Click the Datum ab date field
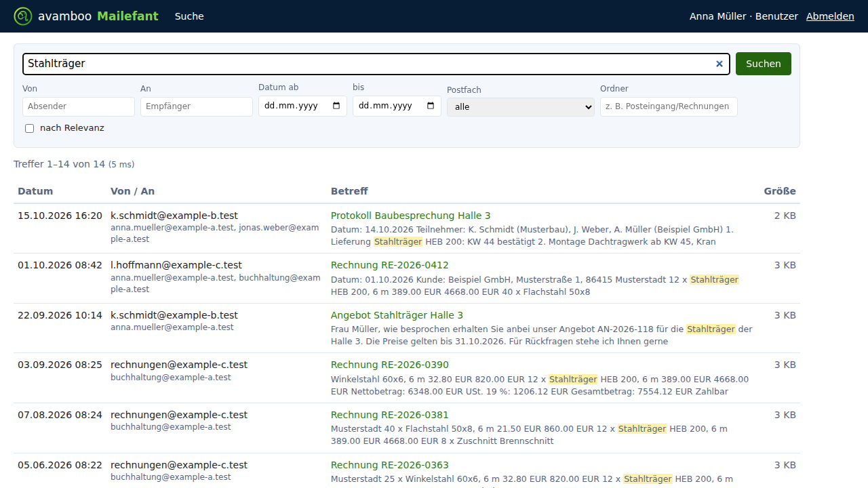This screenshot has height=488, width=868. click(x=302, y=106)
